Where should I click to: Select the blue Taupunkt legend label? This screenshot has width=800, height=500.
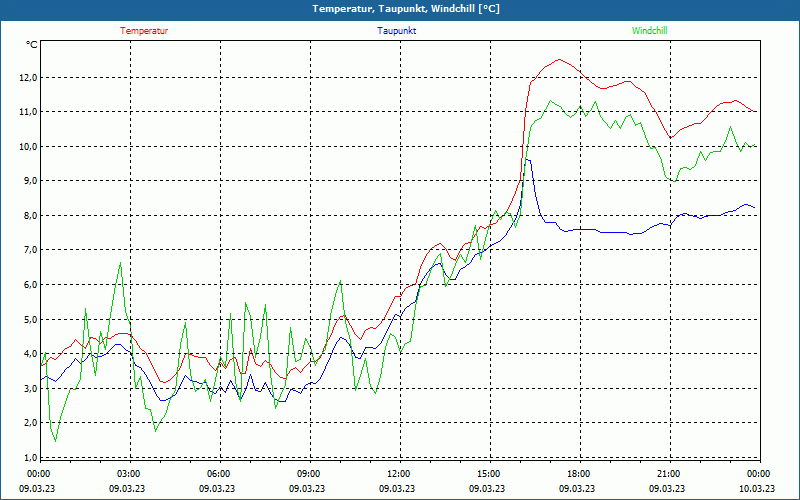point(397,31)
